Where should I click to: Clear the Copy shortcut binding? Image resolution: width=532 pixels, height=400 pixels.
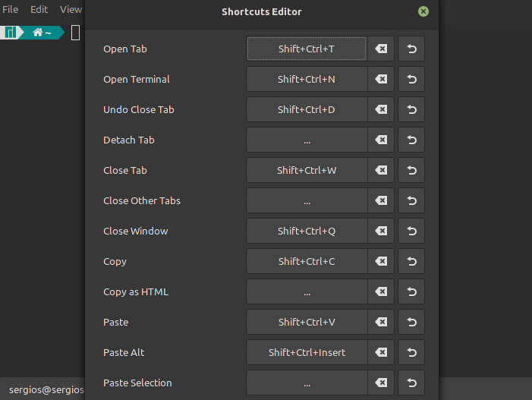[381, 261]
